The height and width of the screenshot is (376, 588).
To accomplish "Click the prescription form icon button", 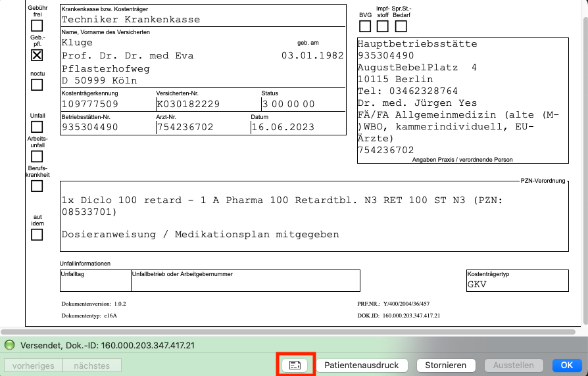I will (x=295, y=365).
